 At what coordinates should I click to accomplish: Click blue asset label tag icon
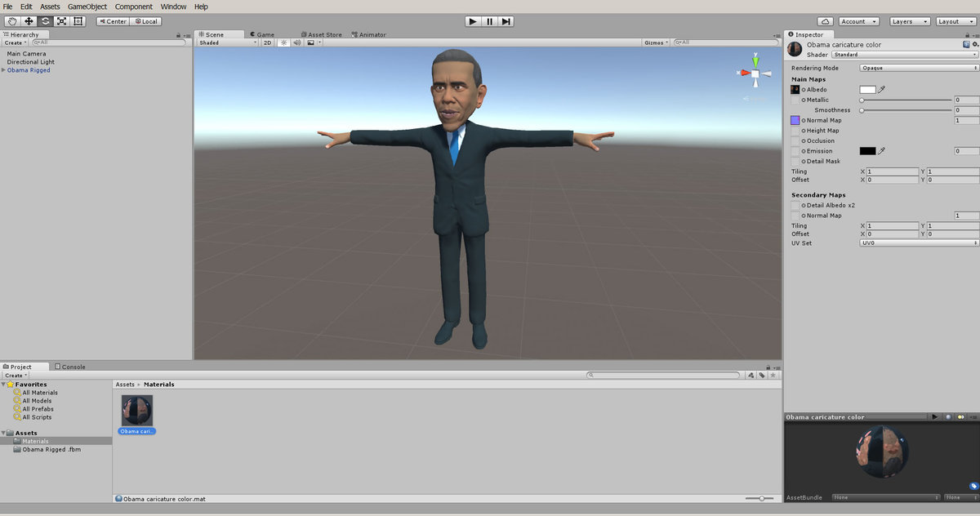pyautogui.click(x=973, y=486)
